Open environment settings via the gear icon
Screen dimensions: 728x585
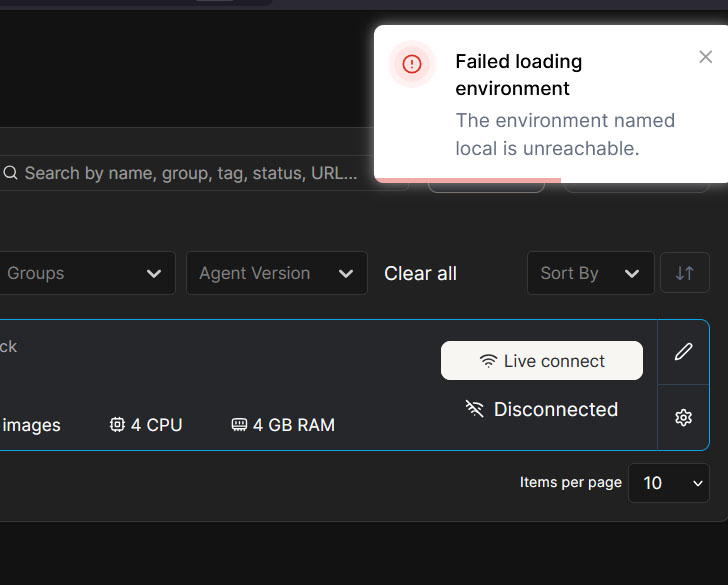pos(683,418)
